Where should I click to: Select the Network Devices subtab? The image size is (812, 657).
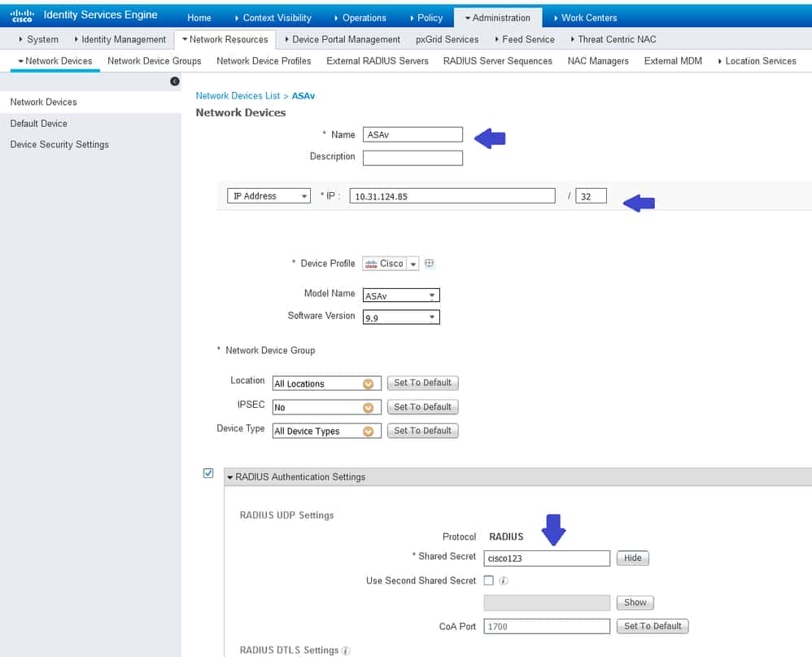pyautogui.click(x=55, y=61)
